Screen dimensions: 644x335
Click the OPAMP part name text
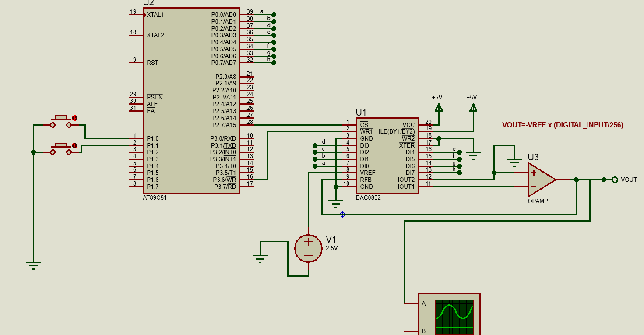coord(538,201)
